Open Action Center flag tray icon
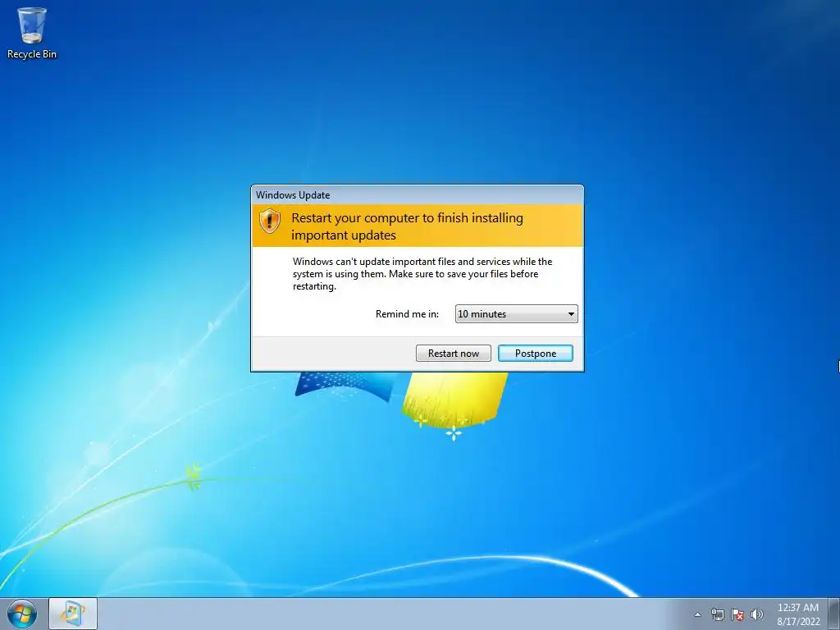840x630 pixels. click(x=737, y=614)
